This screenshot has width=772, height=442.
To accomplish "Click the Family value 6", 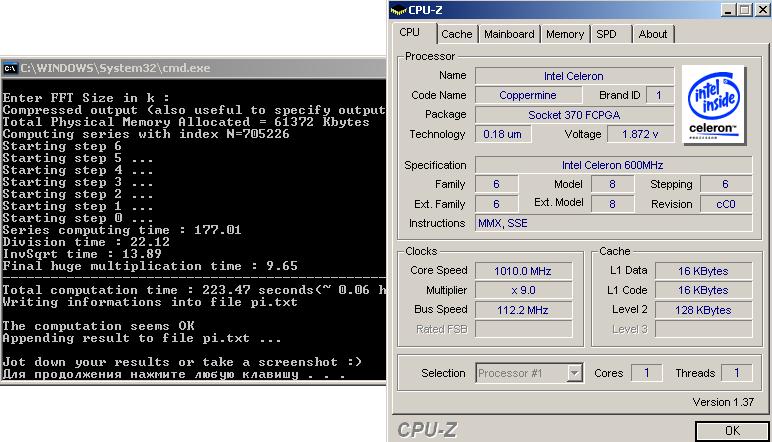I will [x=496, y=184].
